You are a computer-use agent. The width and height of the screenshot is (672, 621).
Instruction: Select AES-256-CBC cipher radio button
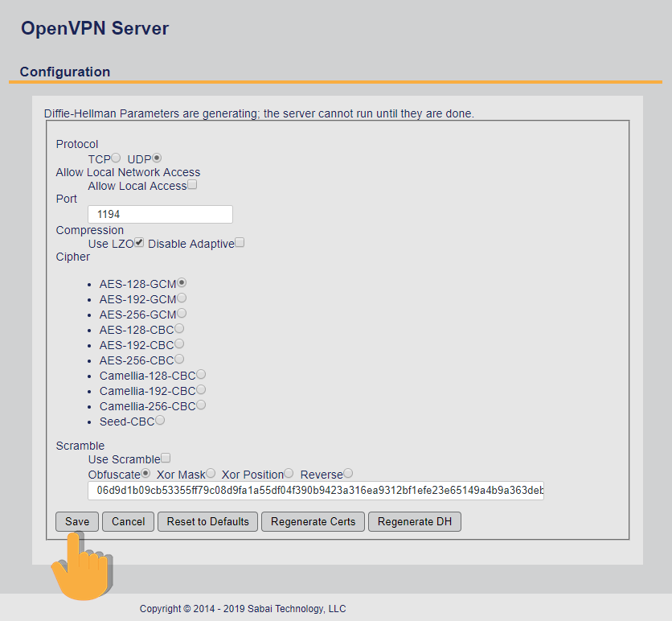(x=179, y=360)
